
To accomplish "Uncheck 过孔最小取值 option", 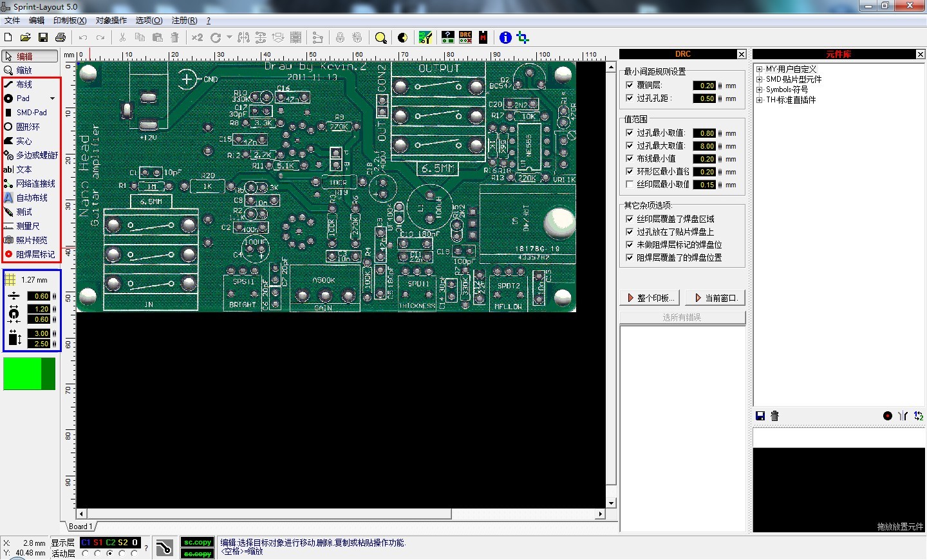I will click(630, 133).
